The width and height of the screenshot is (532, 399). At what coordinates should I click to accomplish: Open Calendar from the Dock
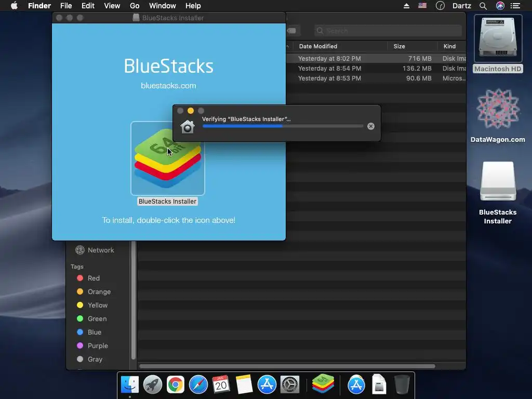coord(221,385)
